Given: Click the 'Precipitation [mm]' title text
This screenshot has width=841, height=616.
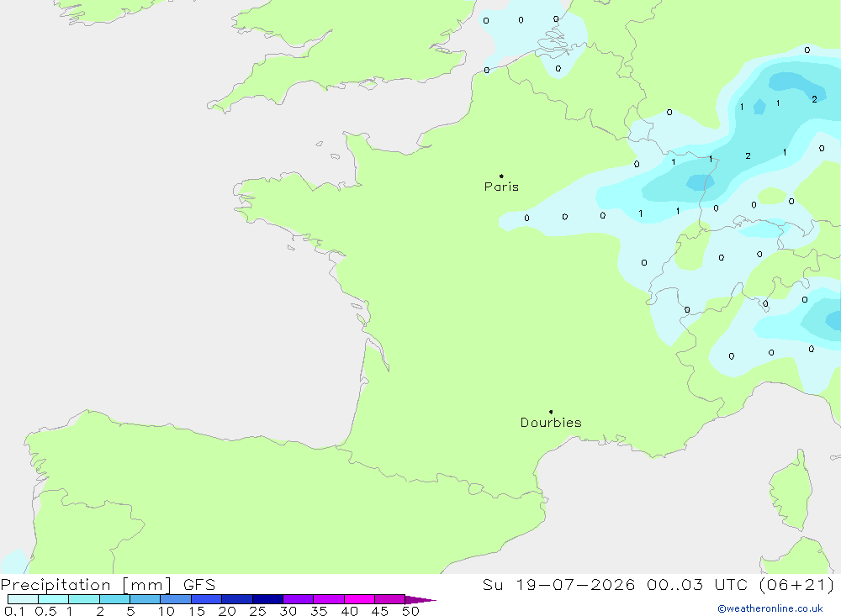Looking at the screenshot, I should [x=86, y=585].
